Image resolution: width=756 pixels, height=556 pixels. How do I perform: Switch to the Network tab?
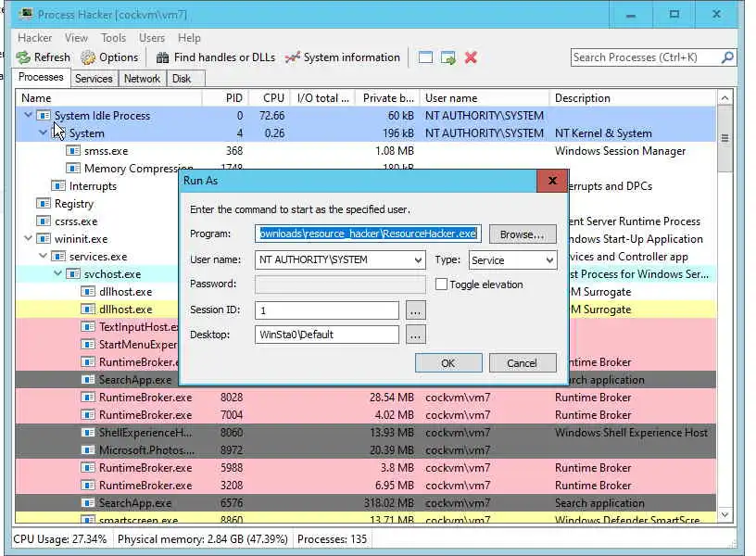tap(142, 79)
